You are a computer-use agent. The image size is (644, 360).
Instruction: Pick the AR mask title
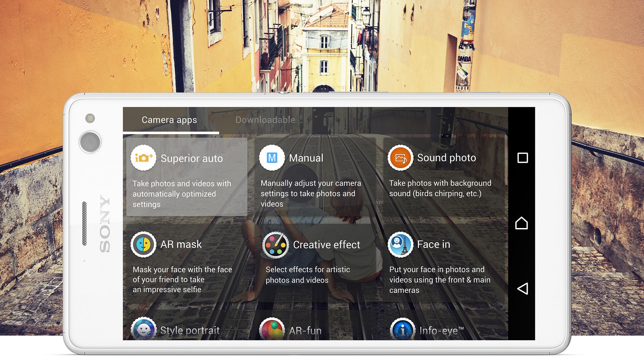pyautogui.click(x=181, y=244)
